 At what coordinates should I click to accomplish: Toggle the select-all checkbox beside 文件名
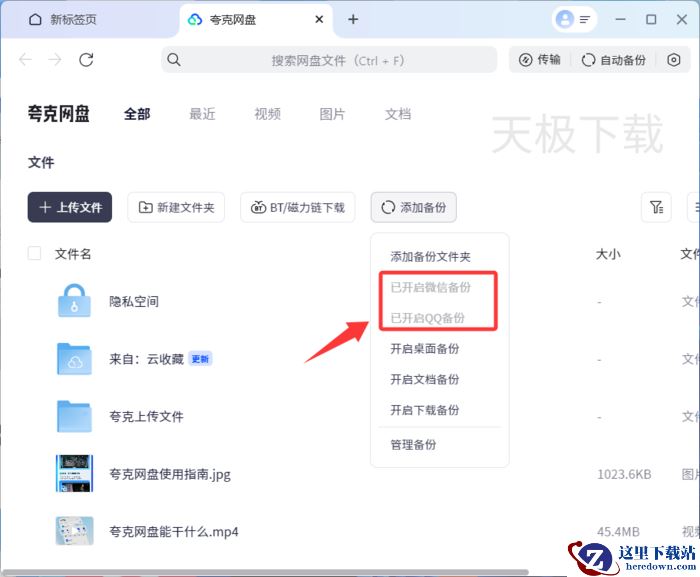(x=34, y=253)
